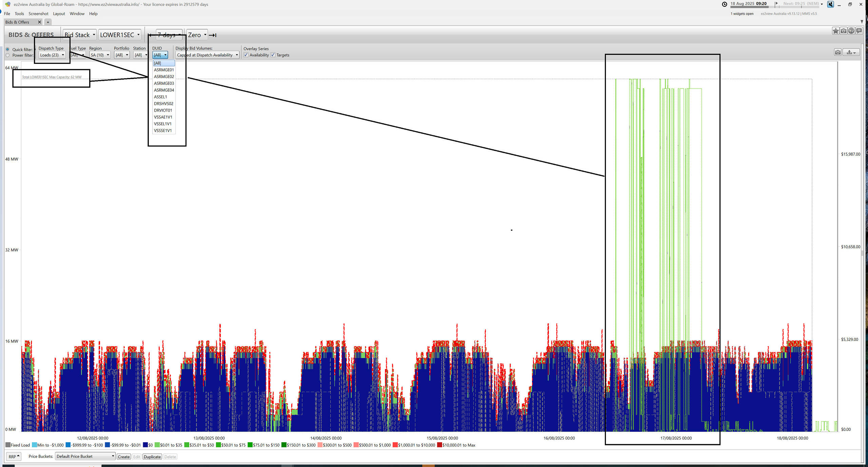Select ASRMGE03 in the DUID list
The height and width of the screenshot is (467, 868).
click(164, 83)
